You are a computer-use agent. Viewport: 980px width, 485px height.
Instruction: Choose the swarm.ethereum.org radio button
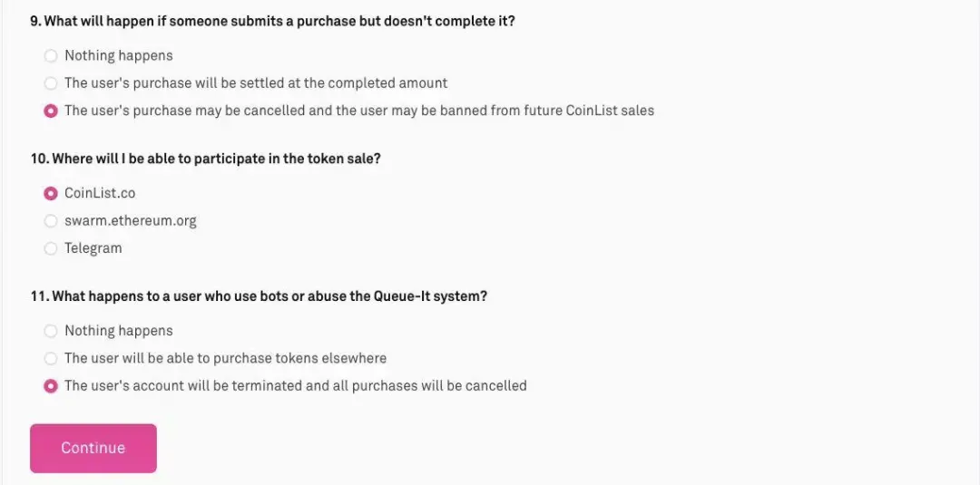51,220
